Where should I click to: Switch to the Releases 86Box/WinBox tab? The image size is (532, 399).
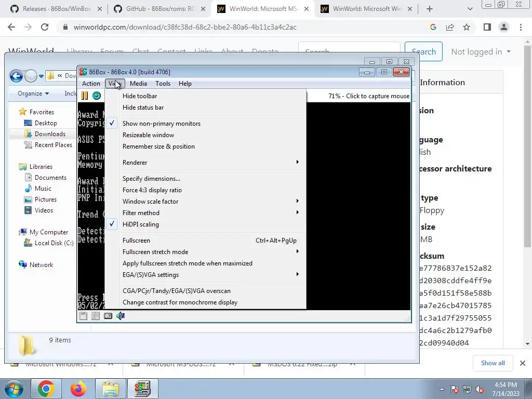pos(56,9)
